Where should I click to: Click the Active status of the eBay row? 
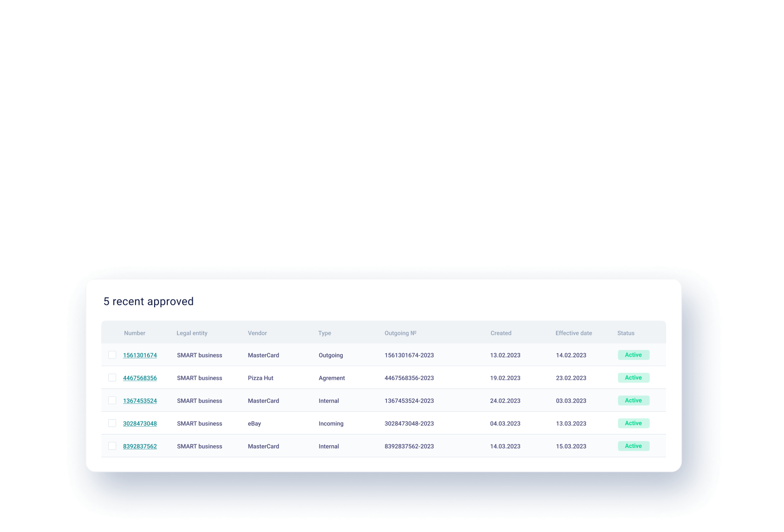point(634,423)
